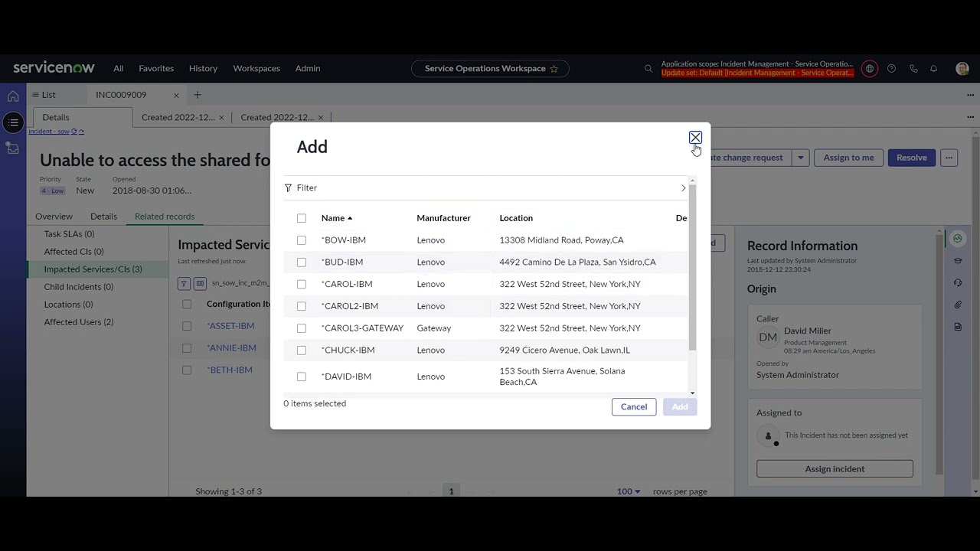
Task: Open the Admin menu
Action: [308, 69]
